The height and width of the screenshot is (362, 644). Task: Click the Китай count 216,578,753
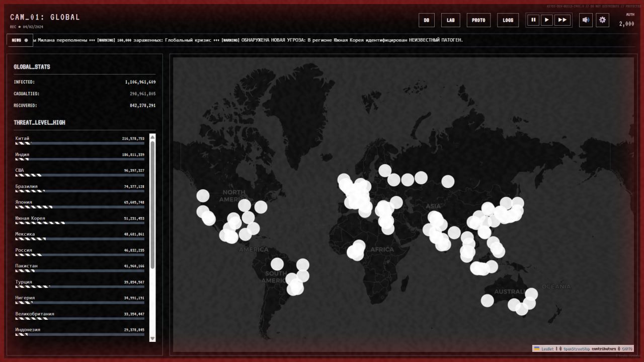(x=133, y=138)
